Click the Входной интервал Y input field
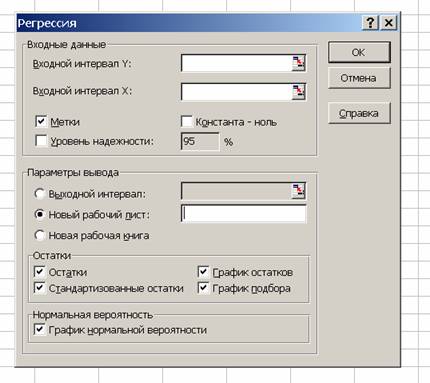Screen dimensions: 430x383 pyautogui.click(x=236, y=63)
